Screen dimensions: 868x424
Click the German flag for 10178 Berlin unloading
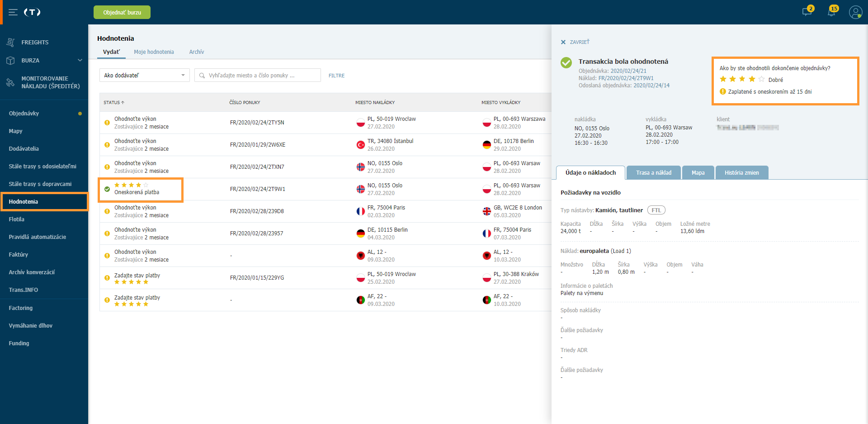click(487, 145)
